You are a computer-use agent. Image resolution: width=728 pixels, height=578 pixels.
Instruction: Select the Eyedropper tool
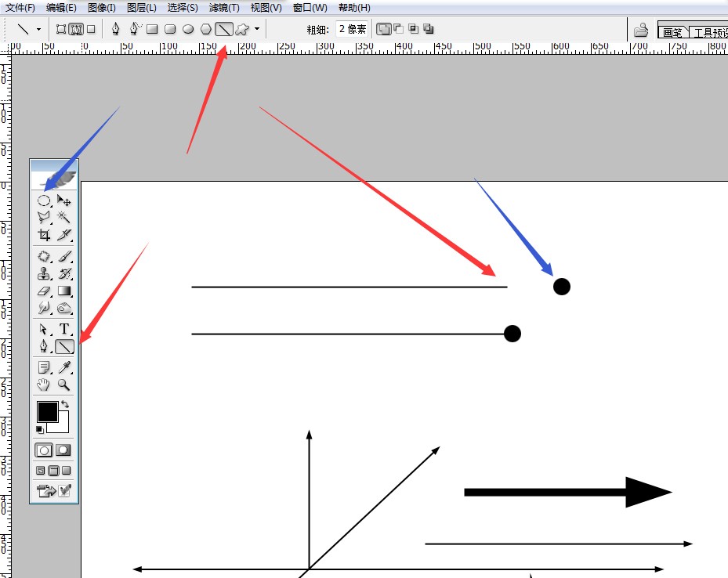[x=64, y=368]
